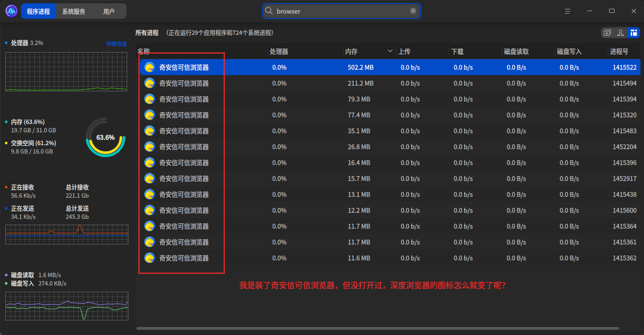The height and width of the screenshot is (335, 644).
Task: Click PID 1452917 in the process list
Action: point(625,178)
